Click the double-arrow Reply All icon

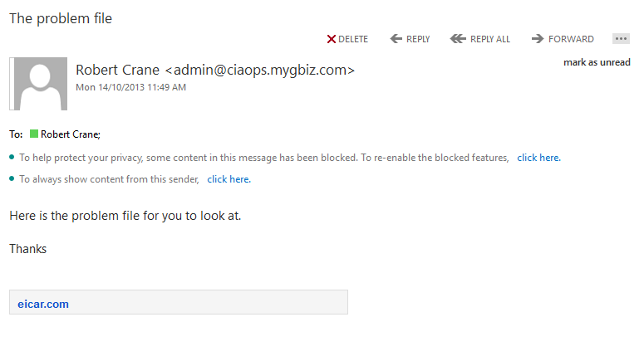[457, 39]
